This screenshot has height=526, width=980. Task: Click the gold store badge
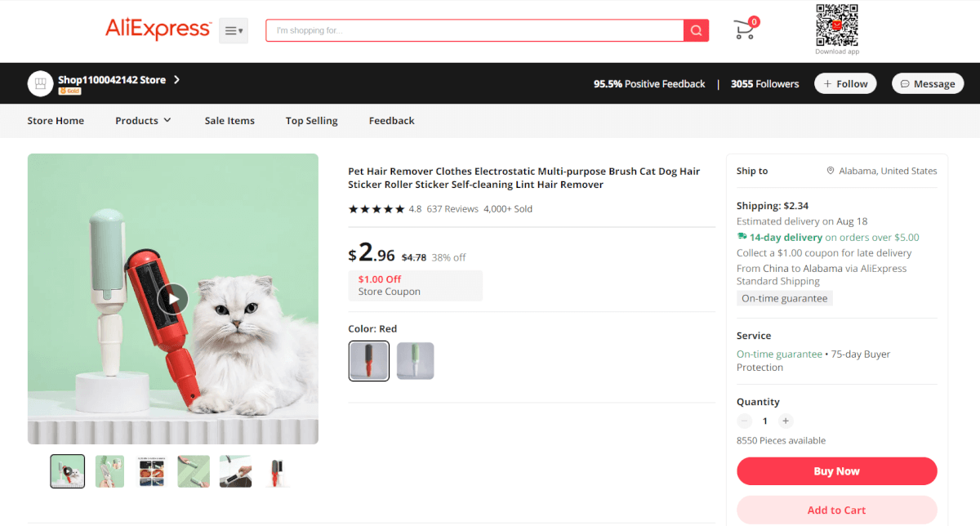click(x=69, y=91)
